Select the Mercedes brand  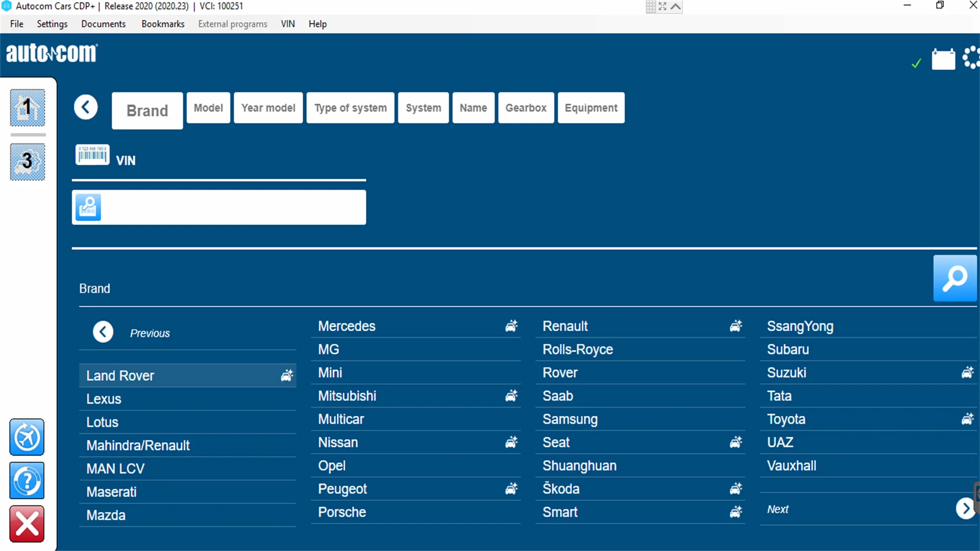pyautogui.click(x=347, y=326)
